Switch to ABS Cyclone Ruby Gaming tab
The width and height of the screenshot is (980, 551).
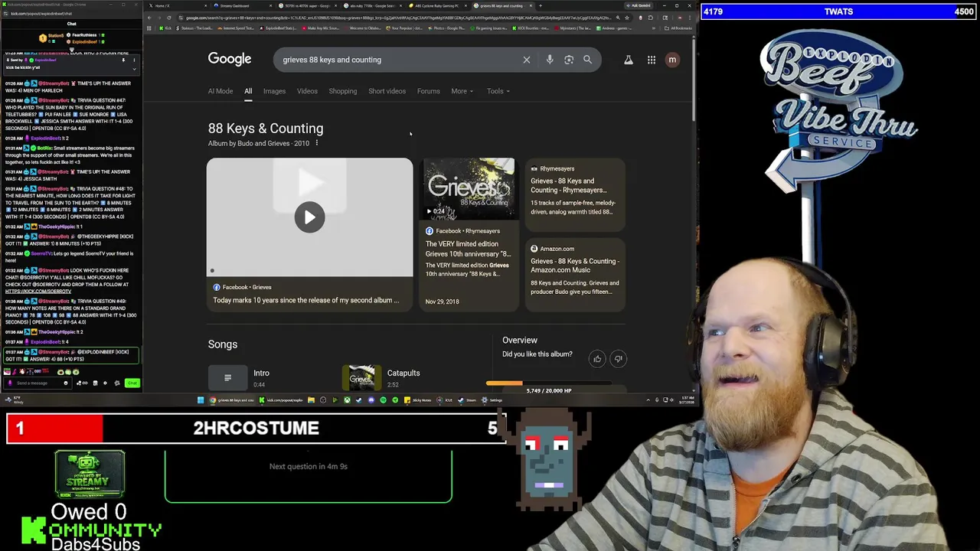coord(436,6)
